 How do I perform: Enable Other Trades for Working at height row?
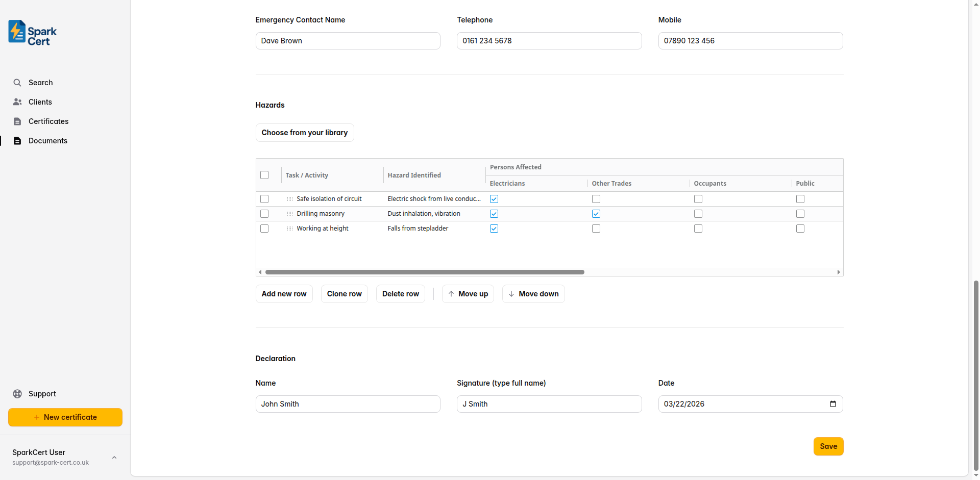pos(596,228)
